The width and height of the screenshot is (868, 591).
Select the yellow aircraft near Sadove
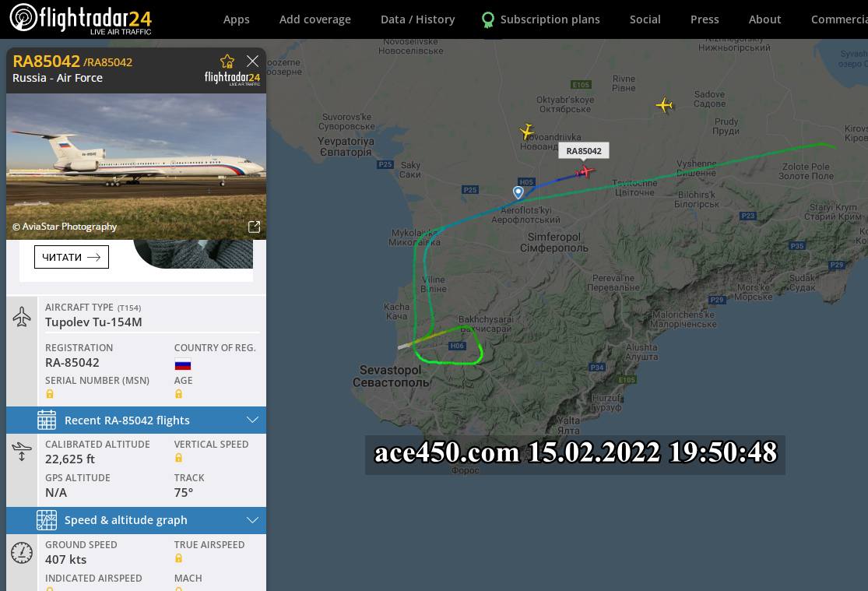pyautogui.click(x=664, y=105)
